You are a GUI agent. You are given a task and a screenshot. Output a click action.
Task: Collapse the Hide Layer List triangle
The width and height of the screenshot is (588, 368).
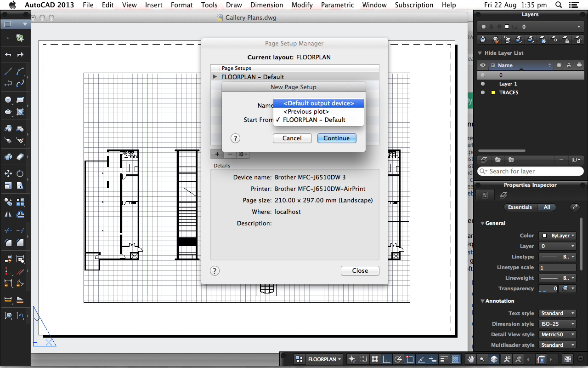point(480,53)
